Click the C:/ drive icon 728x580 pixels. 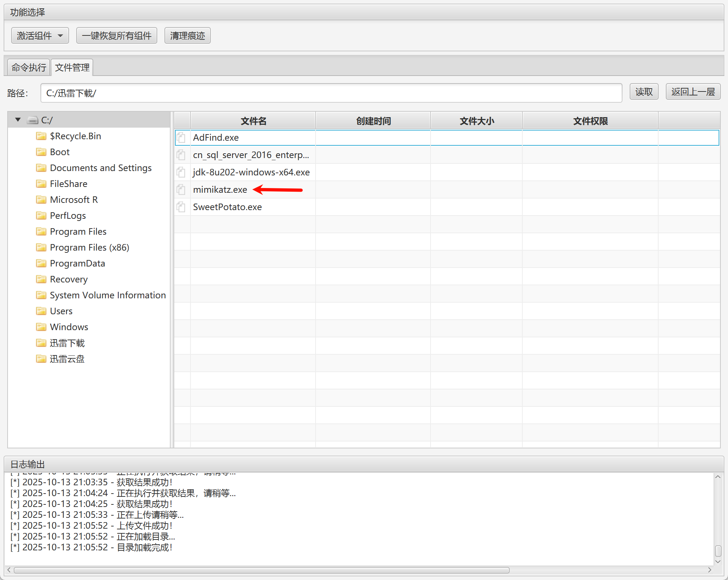(x=33, y=120)
